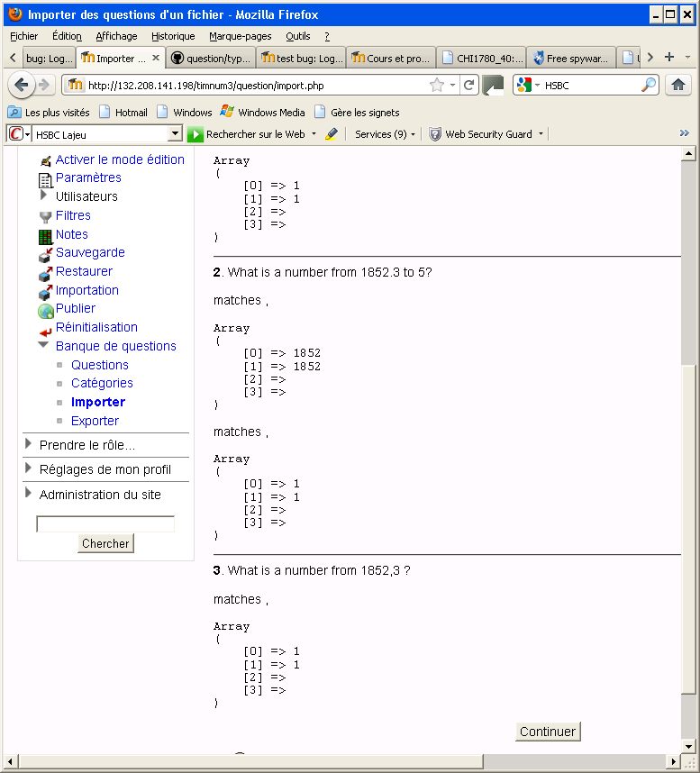700x773 pixels.
Task: Open the Outils menu
Action: [x=297, y=36]
